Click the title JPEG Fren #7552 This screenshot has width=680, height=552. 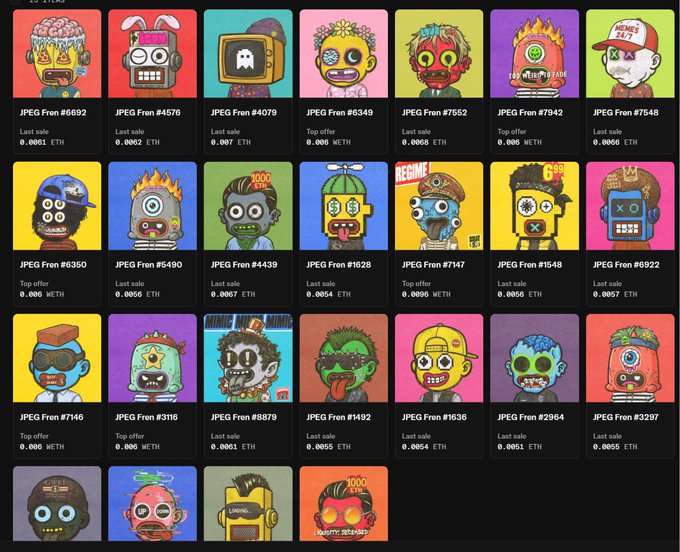point(435,113)
